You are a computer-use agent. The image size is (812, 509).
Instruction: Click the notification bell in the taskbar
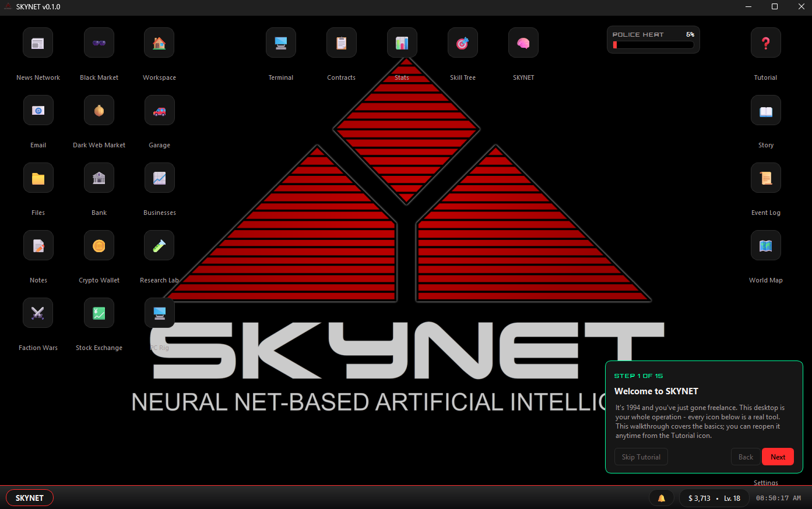pyautogui.click(x=662, y=498)
